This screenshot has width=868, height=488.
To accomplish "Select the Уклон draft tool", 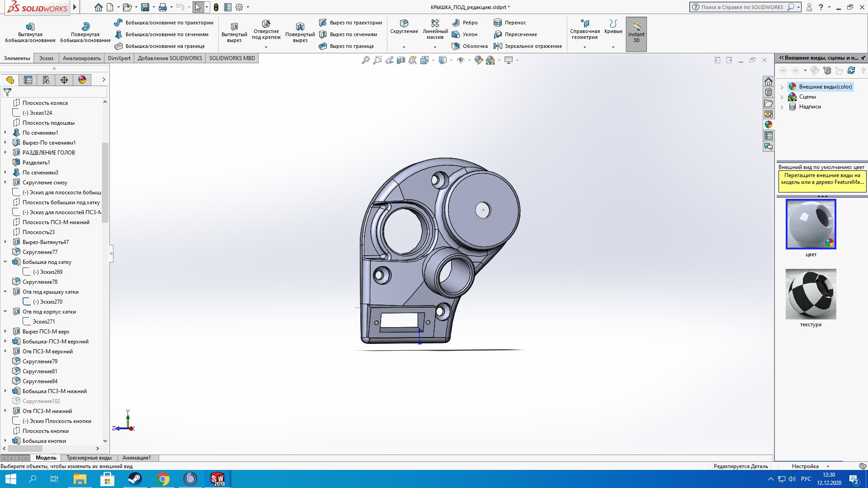I will pyautogui.click(x=464, y=34).
